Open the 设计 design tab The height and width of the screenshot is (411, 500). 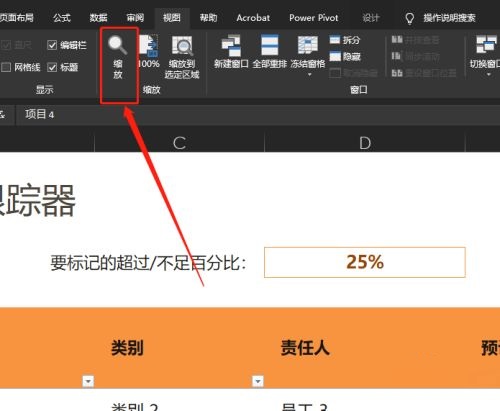[371, 18]
